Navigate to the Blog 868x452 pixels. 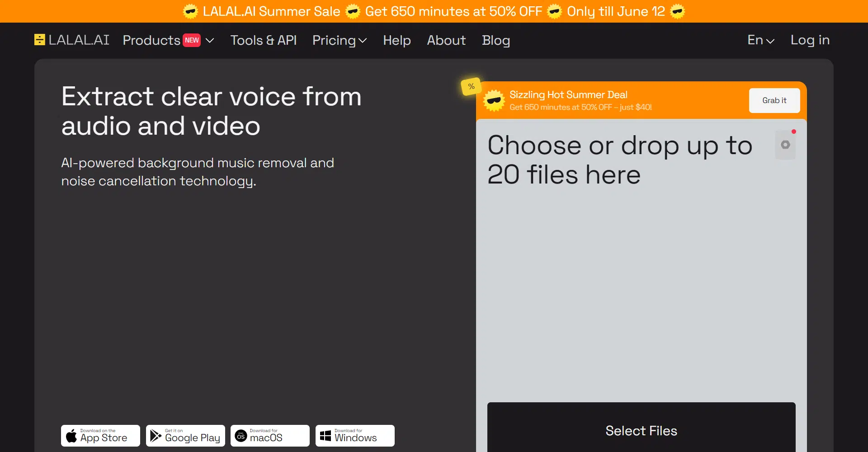click(x=496, y=40)
